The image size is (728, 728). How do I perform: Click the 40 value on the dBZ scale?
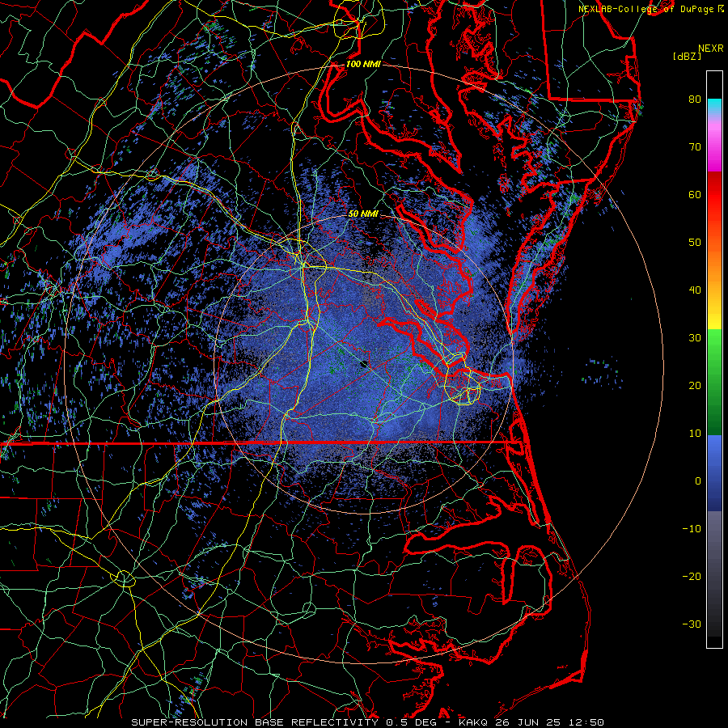pos(695,290)
